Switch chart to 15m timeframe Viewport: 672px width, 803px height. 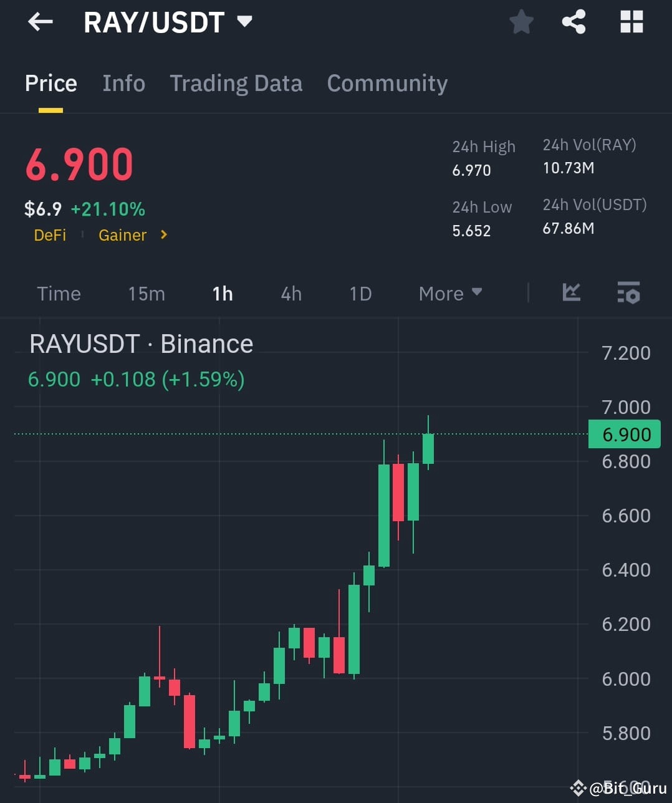click(146, 293)
